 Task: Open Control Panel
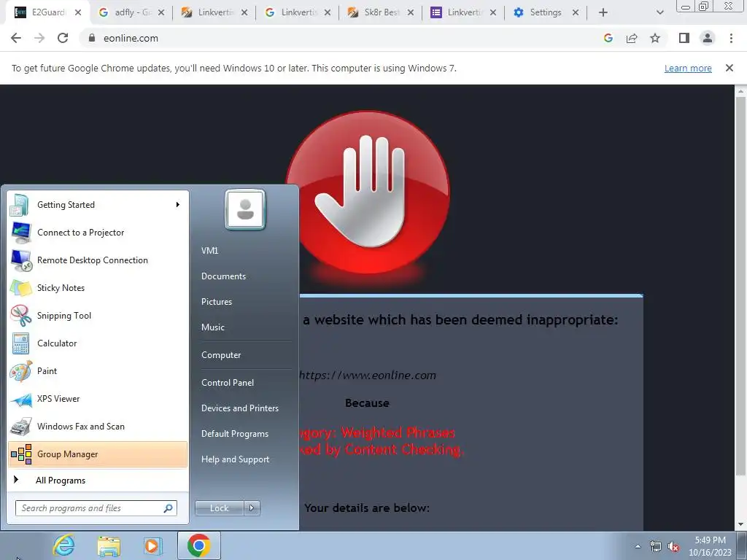[228, 383]
